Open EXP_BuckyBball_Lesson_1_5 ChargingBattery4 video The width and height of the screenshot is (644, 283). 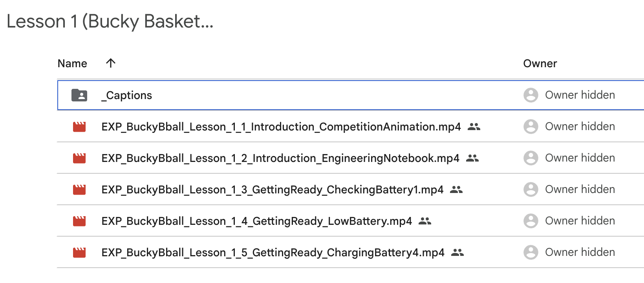click(273, 252)
